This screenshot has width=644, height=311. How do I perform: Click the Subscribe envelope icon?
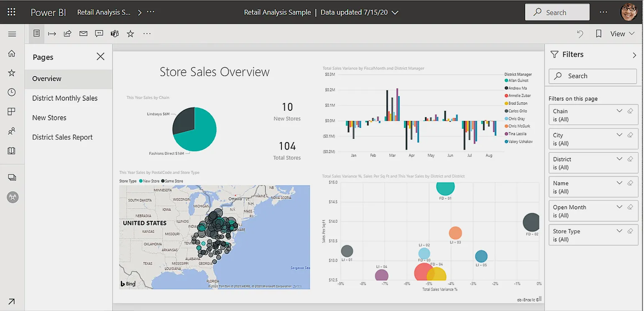pyautogui.click(x=83, y=34)
